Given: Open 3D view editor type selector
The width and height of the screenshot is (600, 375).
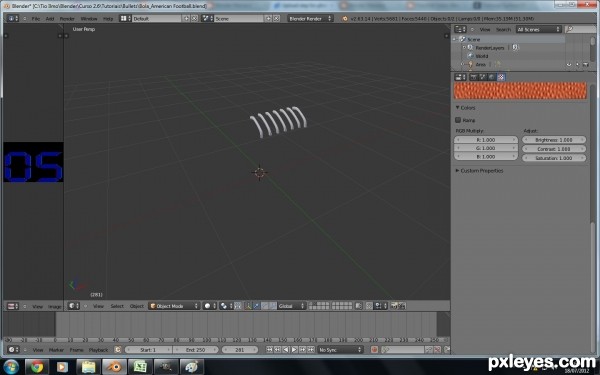Looking at the screenshot, I should click(73, 306).
